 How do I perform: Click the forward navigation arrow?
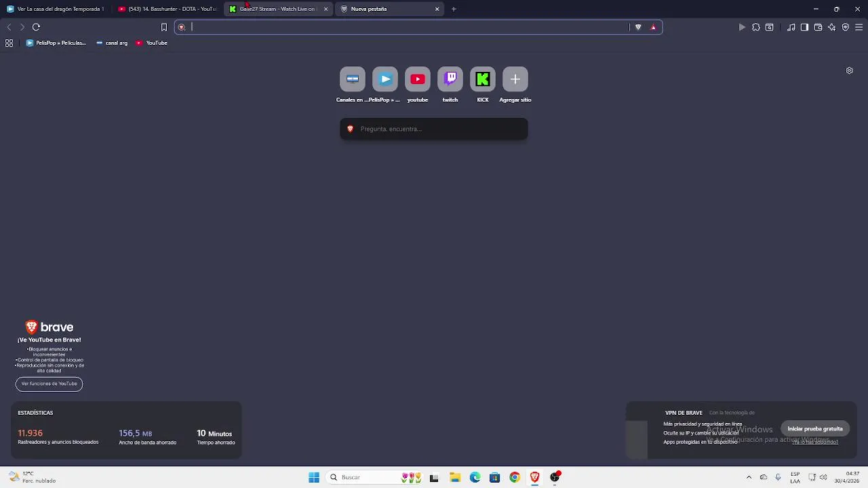coord(22,27)
